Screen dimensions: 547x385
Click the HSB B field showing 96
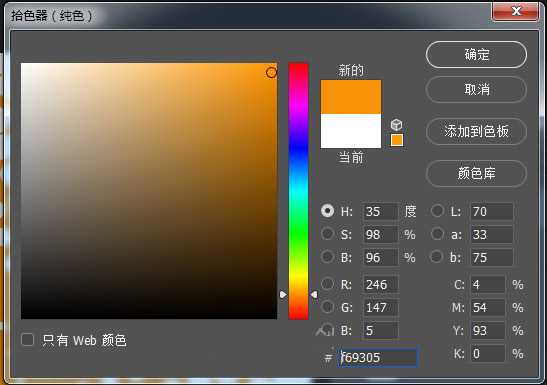point(380,257)
